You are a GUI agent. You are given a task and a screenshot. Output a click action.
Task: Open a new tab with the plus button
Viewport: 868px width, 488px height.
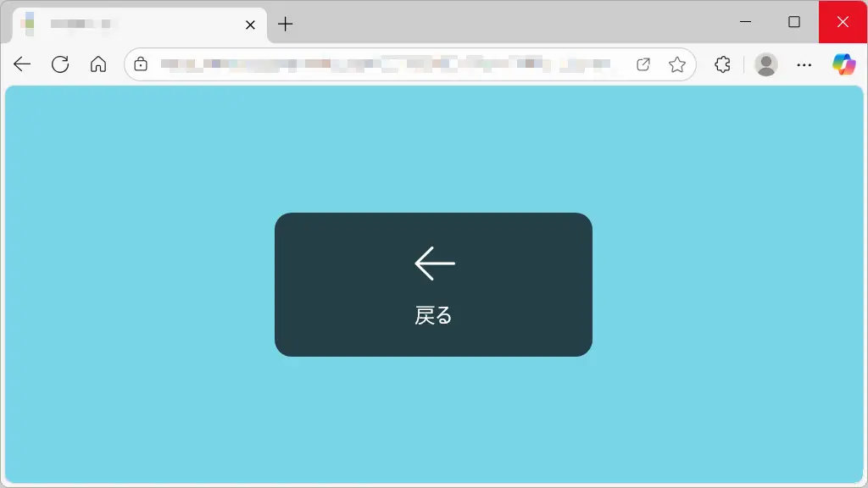point(286,24)
